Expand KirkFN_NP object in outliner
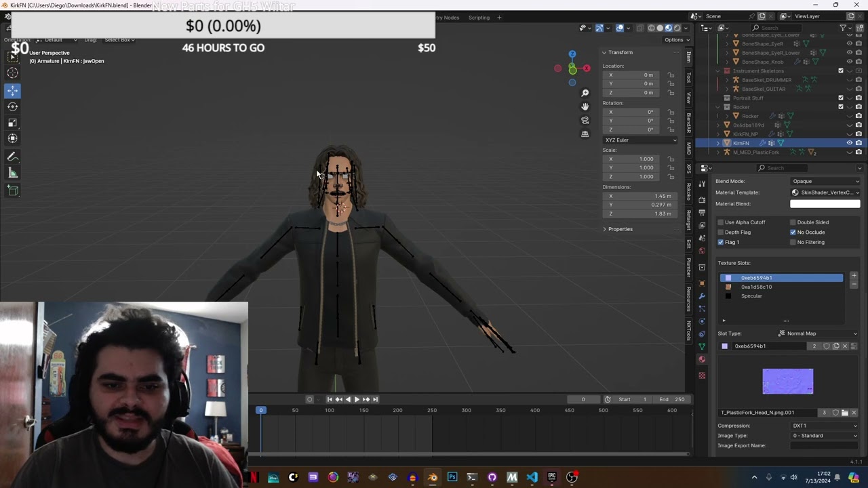 point(718,134)
